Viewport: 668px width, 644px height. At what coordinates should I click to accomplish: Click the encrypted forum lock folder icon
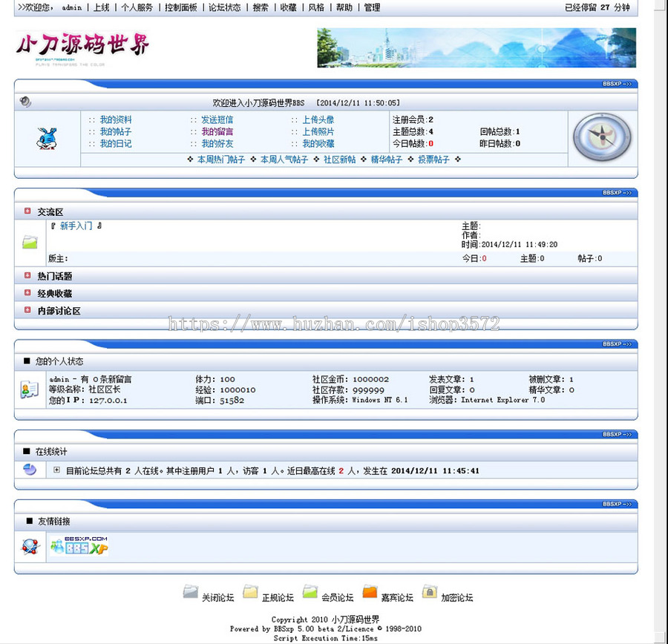430,592
